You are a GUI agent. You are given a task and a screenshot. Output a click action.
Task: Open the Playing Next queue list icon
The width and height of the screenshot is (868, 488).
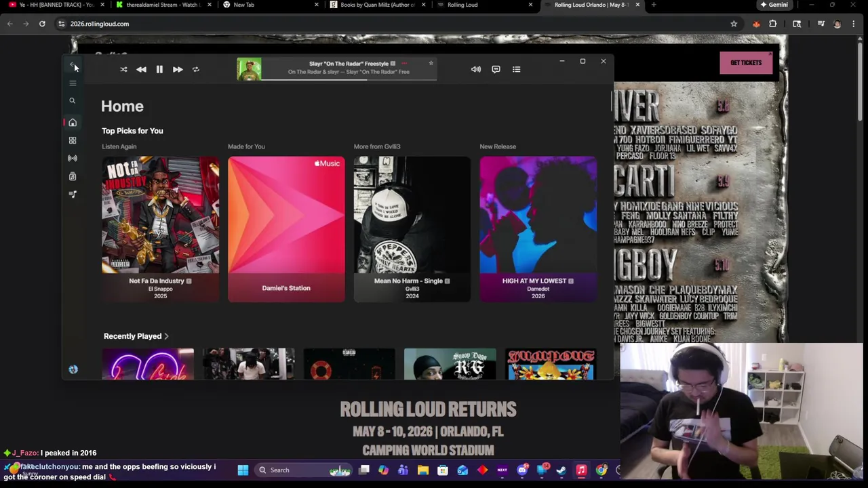pyautogui.click(x=516, y=69)
